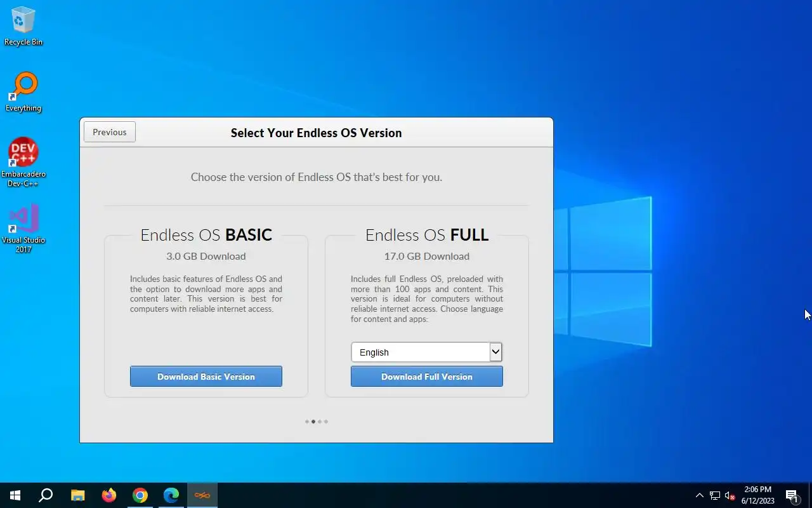Viewport: 812px width, 508px height.
Task: Select the Embarcadero Dev-C++ desktop shortcut
Action: (x=23, y=162)
